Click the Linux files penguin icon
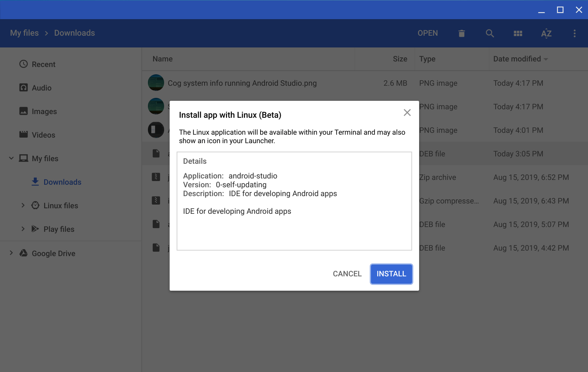The width and height of the screenshot is (588, 372). coord(35,205)
